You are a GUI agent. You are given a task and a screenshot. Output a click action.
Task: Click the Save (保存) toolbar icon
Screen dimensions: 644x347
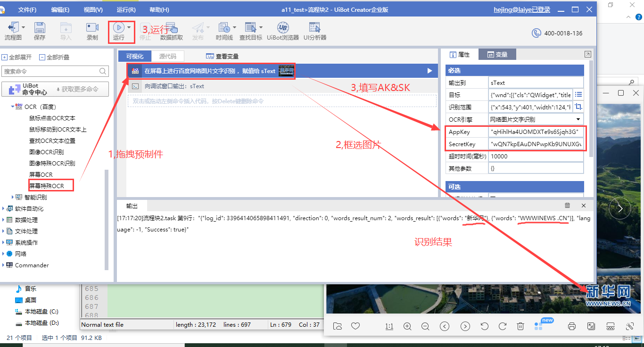pyautogui.click(x=40, y=28)
